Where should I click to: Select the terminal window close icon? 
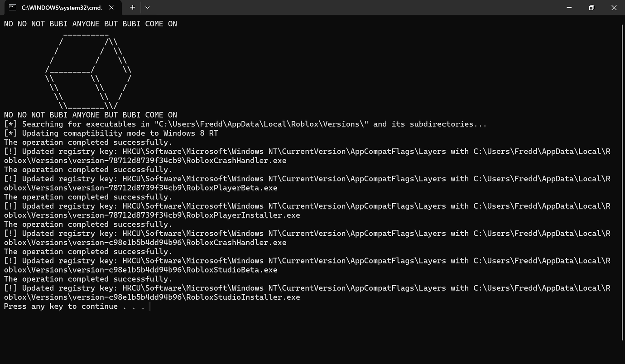tap(614, 8)
